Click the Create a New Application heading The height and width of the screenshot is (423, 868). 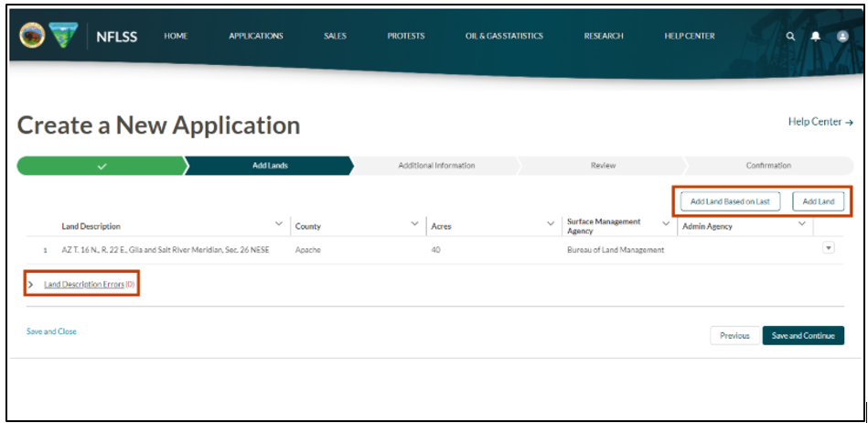pos(159,125)
